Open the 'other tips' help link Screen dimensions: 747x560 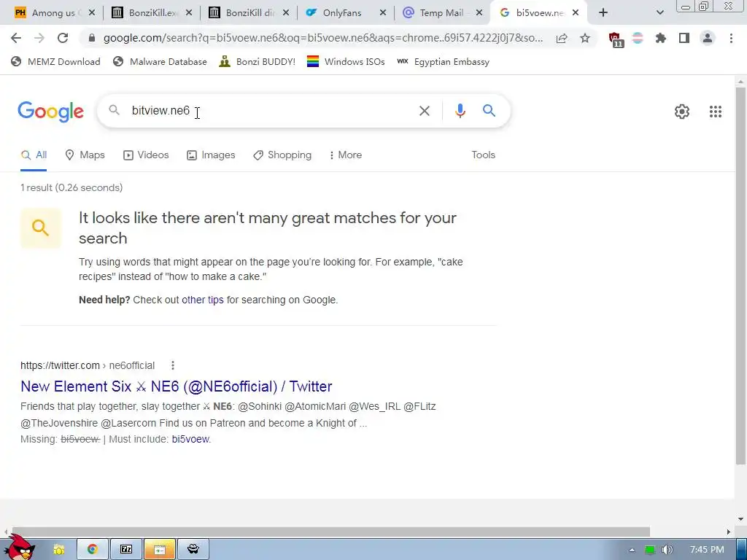pyautogui.click(x=203, y=300)
